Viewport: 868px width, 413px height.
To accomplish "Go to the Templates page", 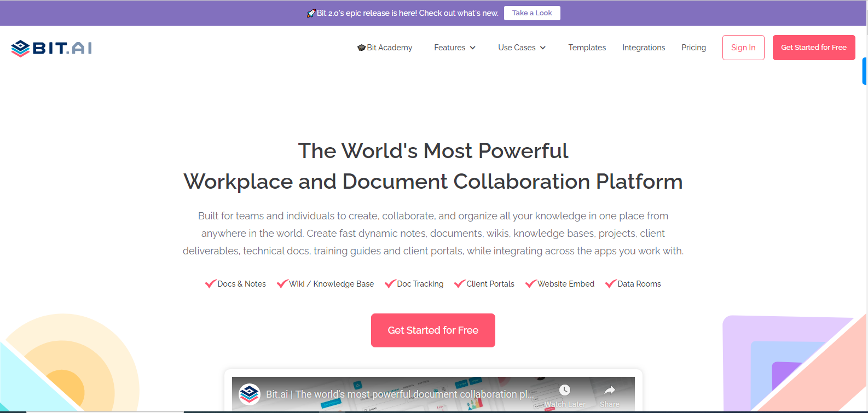I will 587,48.
